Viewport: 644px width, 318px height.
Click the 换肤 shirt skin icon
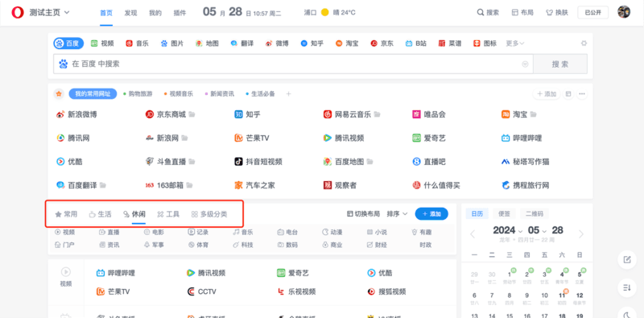[x=550, y=13]
